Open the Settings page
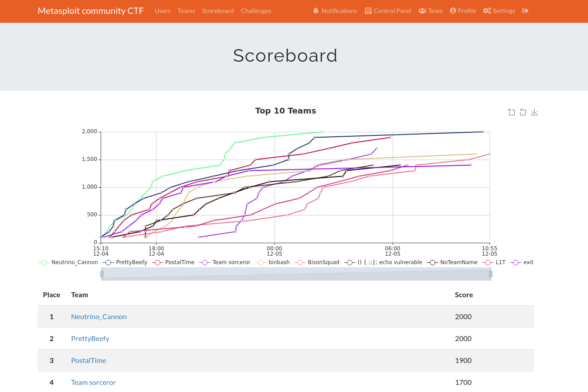The image size is (588, 392). tap(499, 11)
